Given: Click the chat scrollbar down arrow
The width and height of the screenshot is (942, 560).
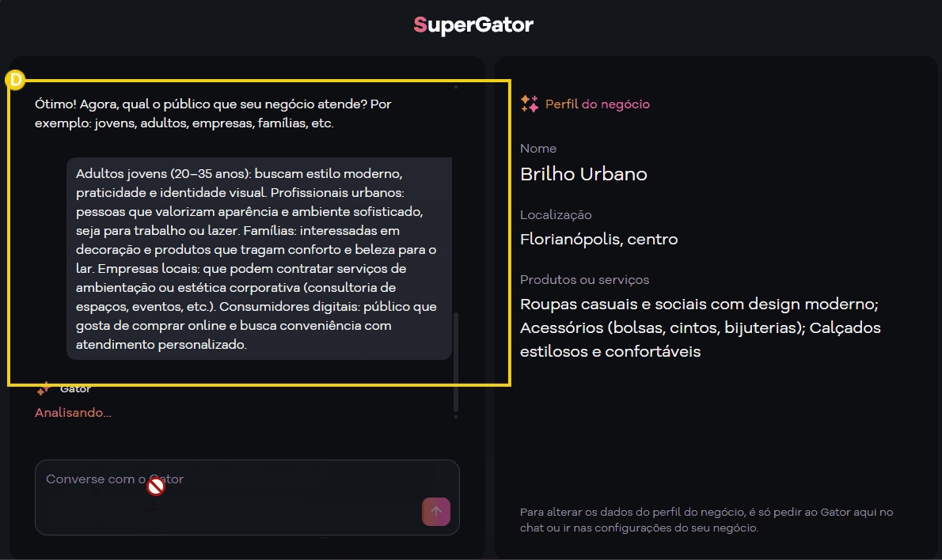Looking at the screenshot, I should [x=456, y=417].
